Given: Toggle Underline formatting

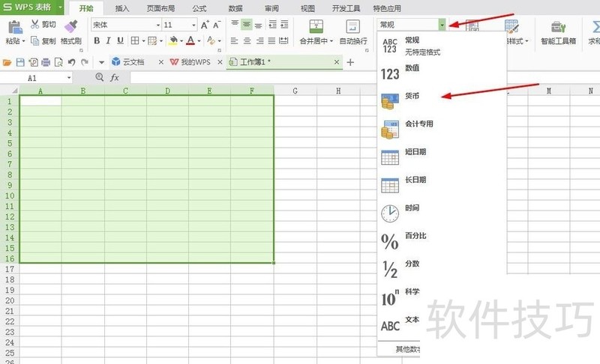Looking at the screenshot, I should (120, 40).
